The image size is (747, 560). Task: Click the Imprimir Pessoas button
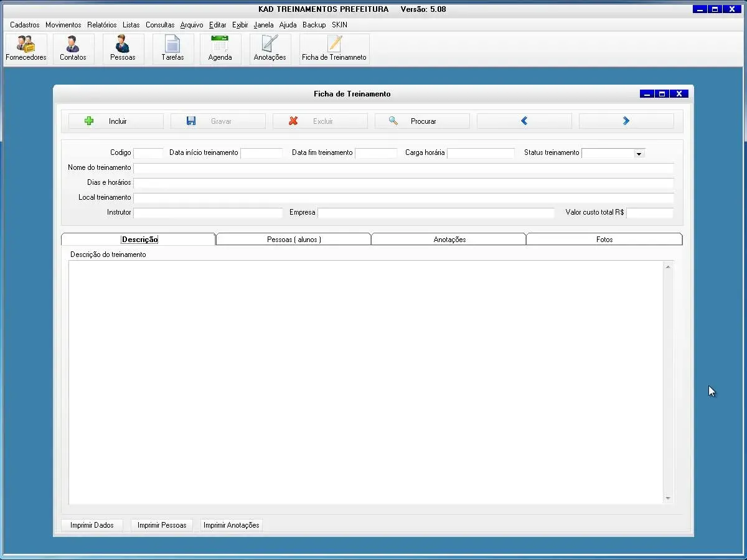[x=162, y=525]
